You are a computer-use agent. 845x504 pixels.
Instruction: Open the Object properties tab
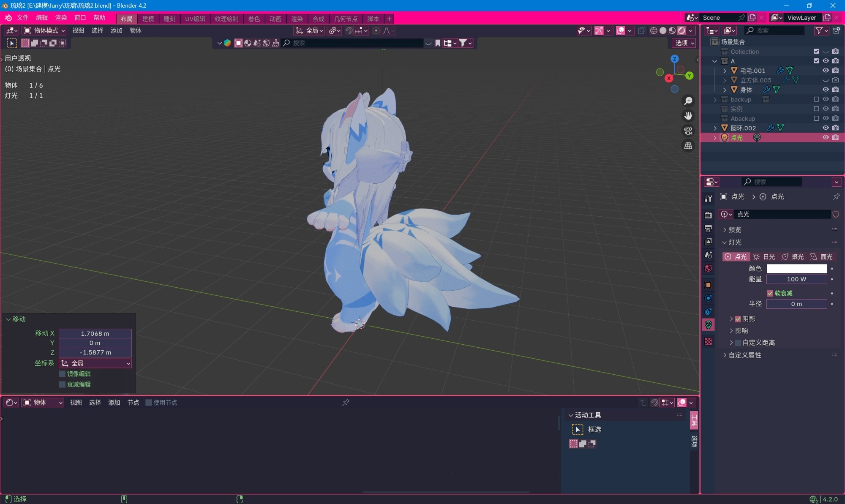pos(709,285)
